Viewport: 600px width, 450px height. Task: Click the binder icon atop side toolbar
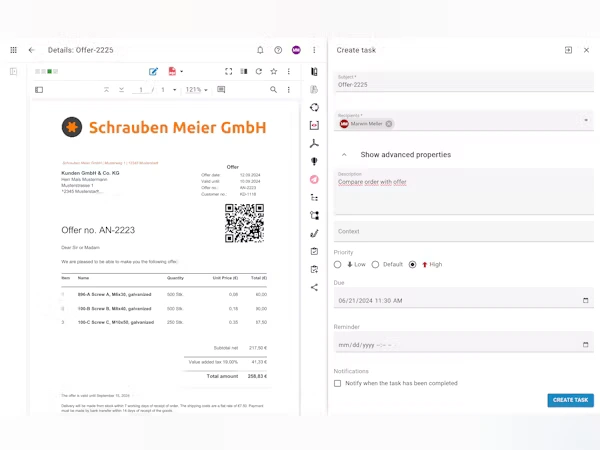(314, 72)
